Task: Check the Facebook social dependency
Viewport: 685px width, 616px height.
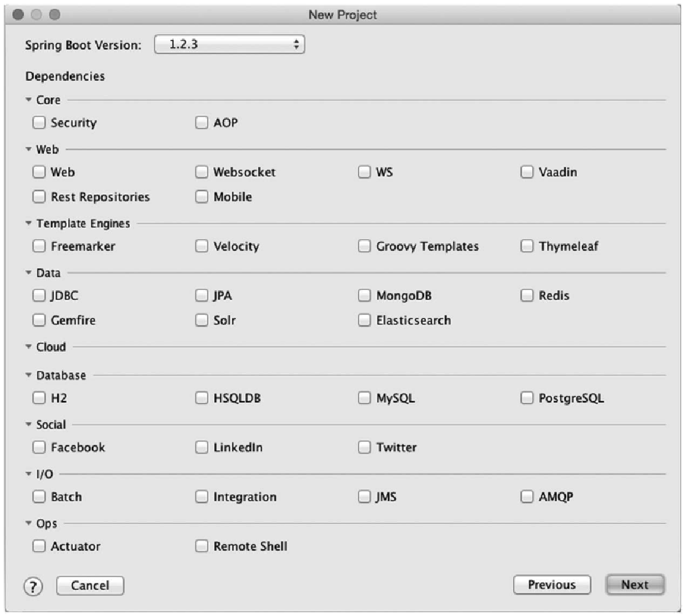Action: tap(39, 447)
